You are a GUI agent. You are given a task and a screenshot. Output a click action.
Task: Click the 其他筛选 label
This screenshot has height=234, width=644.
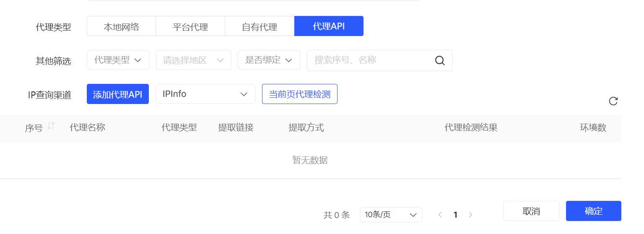tap(53, 61)
